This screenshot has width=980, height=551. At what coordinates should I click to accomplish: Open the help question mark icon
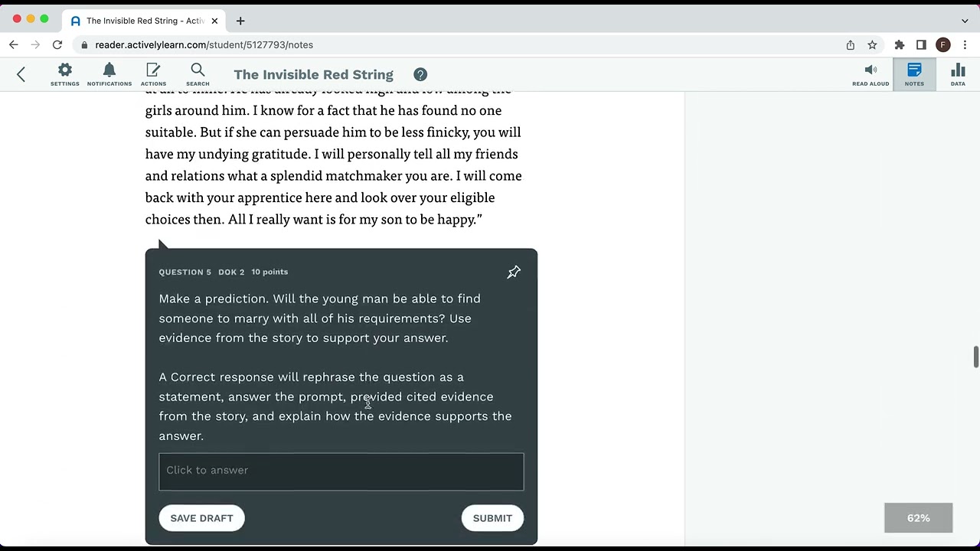pos(420,74)
